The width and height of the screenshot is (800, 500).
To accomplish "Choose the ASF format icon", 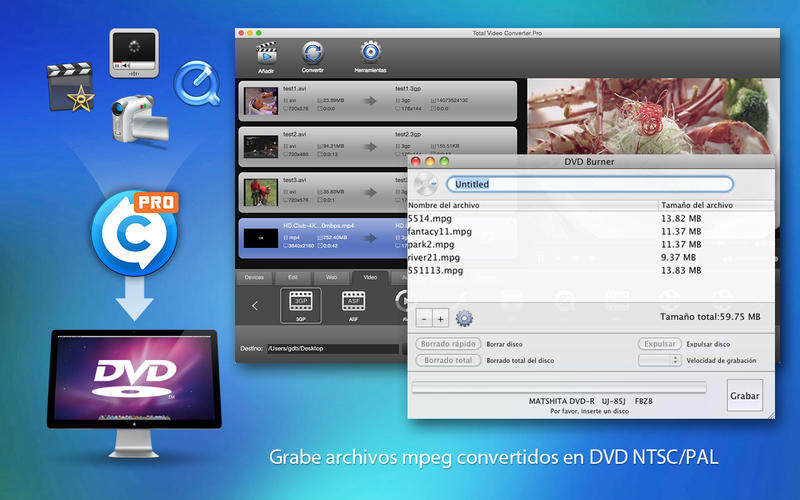I will pyautogui.click(x=353, y=302).
